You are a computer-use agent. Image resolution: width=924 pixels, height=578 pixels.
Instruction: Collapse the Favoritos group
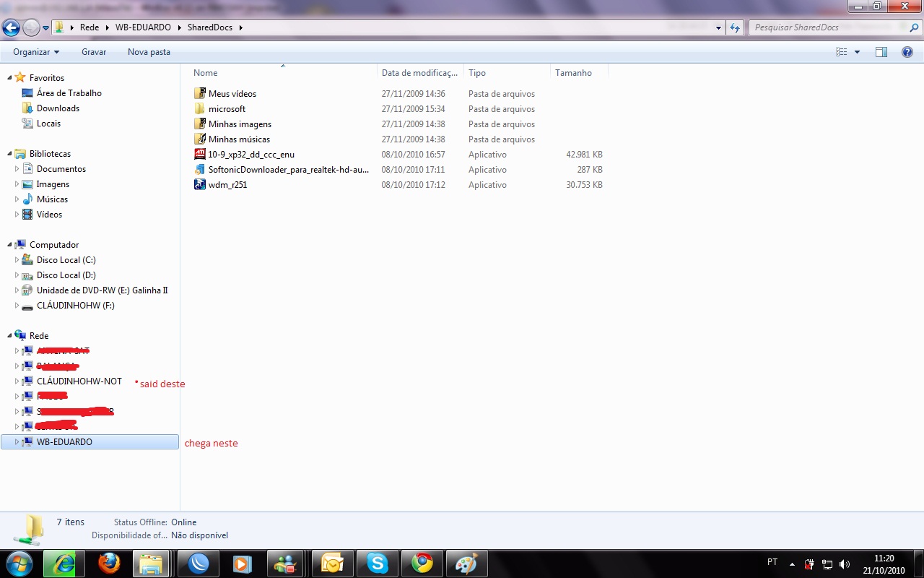click(x=9, y=78)
